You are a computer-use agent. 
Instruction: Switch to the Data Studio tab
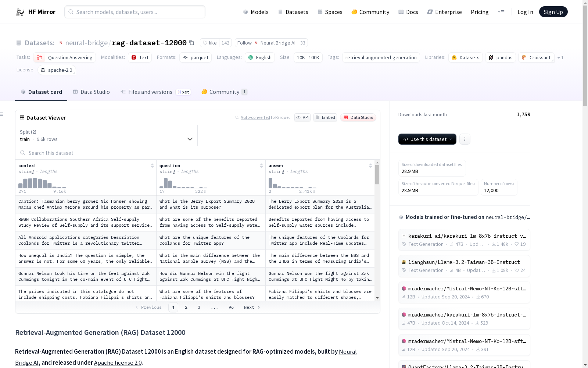91,92
